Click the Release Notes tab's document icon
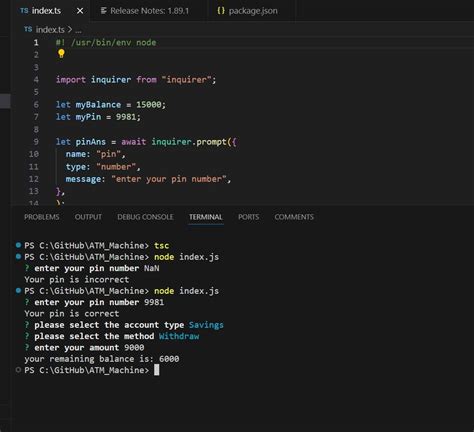This screenshot has height=432, width=474. tap(104, 11)
